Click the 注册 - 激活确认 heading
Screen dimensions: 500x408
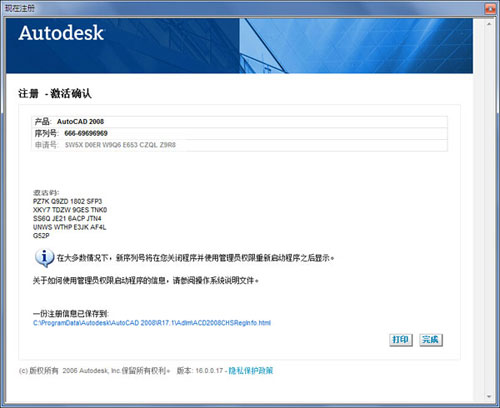coord(55,93)
